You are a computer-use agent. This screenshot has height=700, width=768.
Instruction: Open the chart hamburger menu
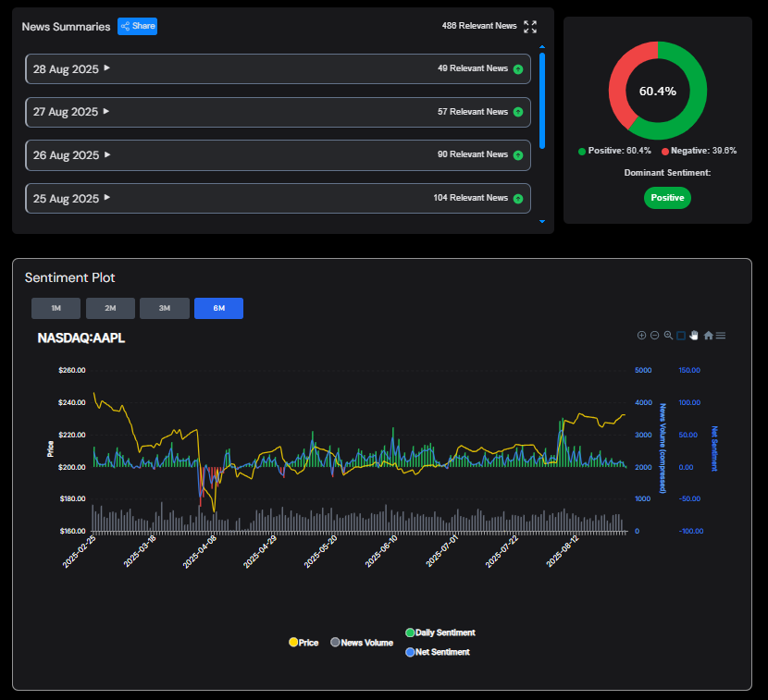click(721, 336)
